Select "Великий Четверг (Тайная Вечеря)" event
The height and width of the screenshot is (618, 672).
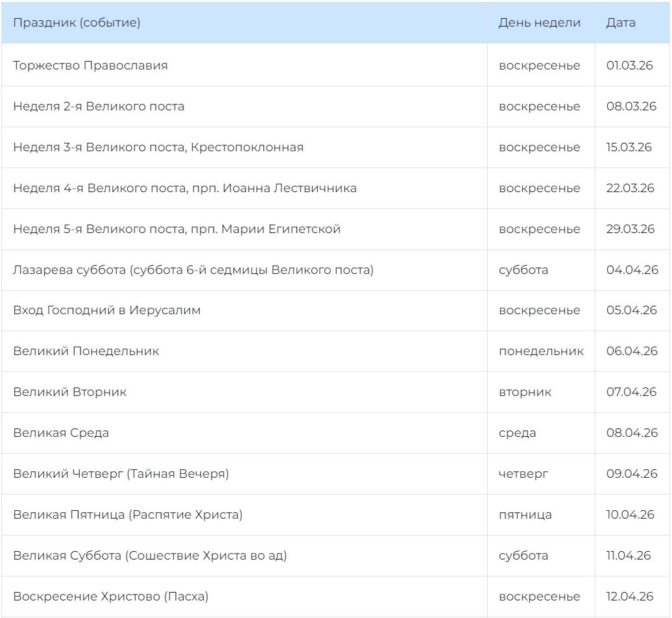point(121,474)
